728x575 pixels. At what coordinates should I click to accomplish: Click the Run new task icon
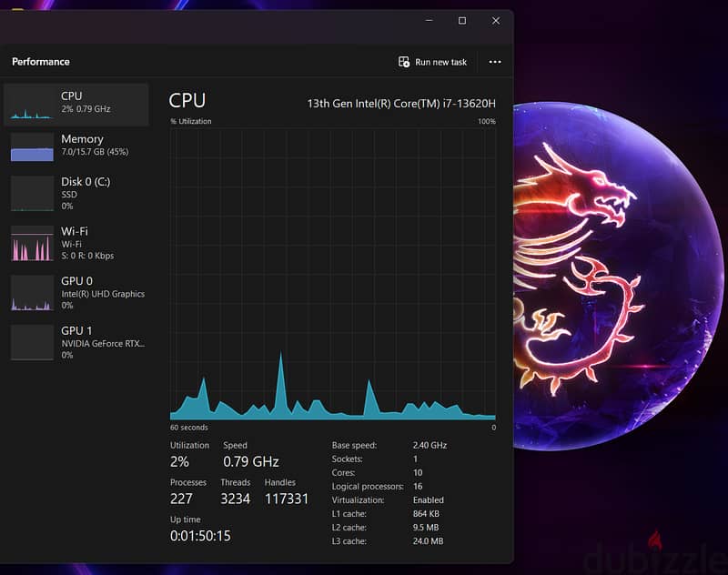point(404,62)
